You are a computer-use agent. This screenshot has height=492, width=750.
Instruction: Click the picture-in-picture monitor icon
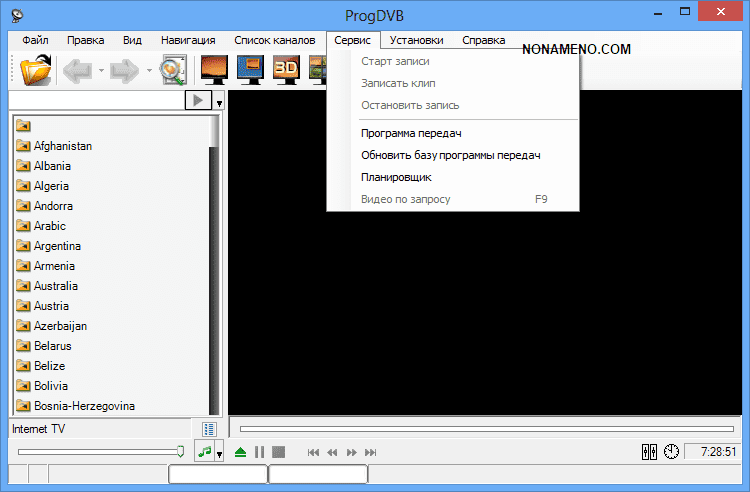click(250, 69)
